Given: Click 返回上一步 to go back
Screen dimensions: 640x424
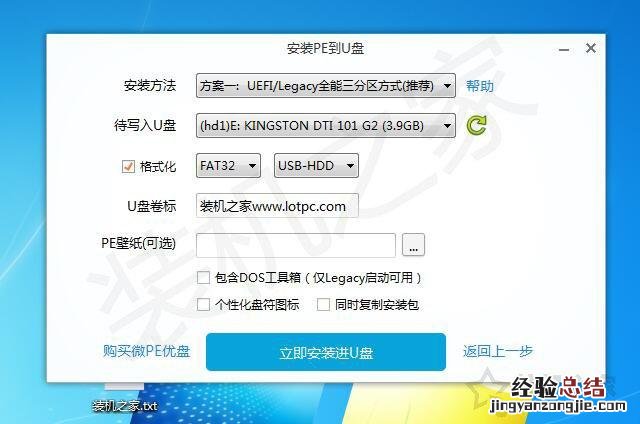Looking at the screenshot, I should (x=498, y=351).
